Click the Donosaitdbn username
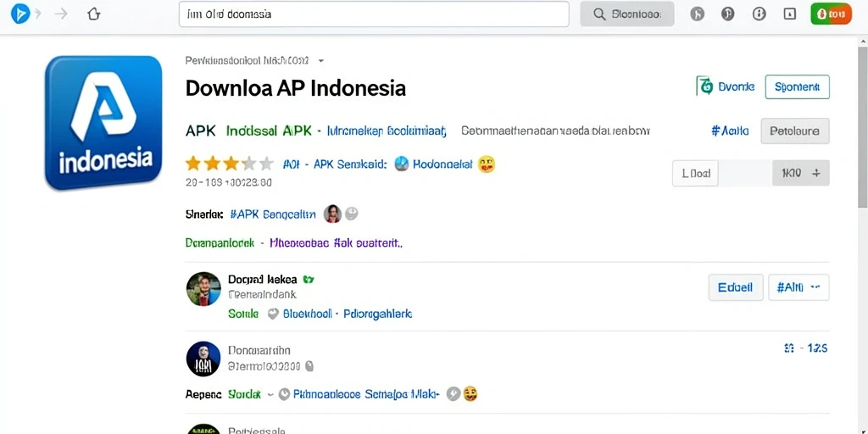868x434 pixels. click(x=259, y=350)
